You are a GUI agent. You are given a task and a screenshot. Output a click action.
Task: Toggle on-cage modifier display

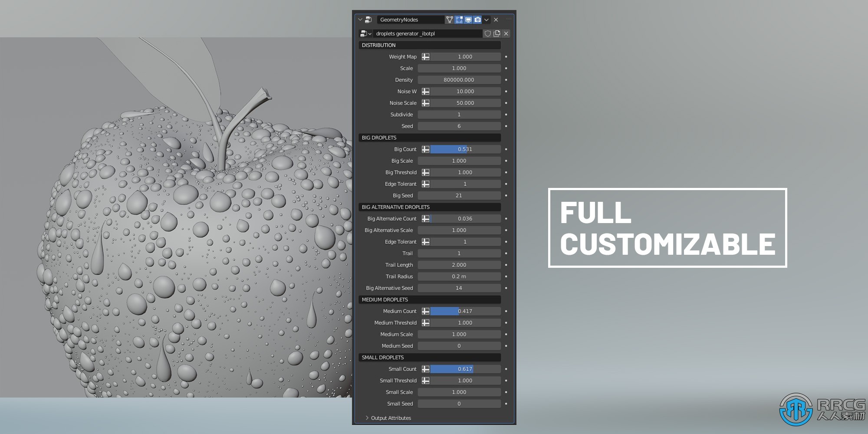point(450,20)
